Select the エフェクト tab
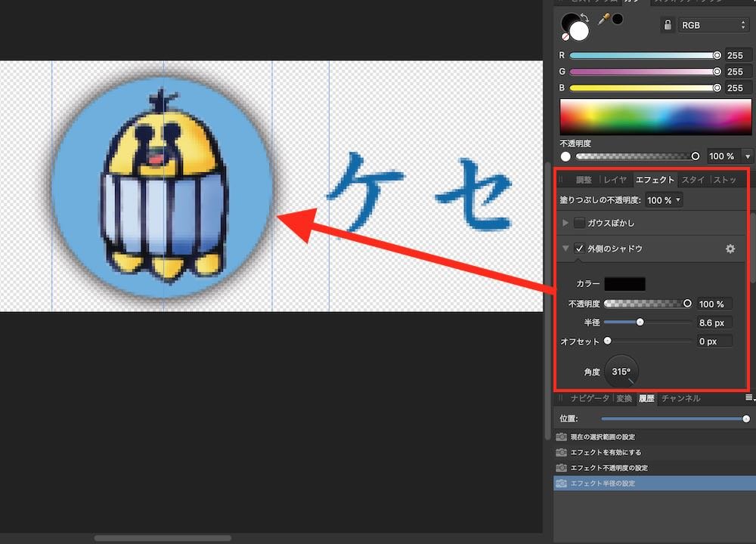The width and height of the screenshot is (756, 544). tap(655, 180)
